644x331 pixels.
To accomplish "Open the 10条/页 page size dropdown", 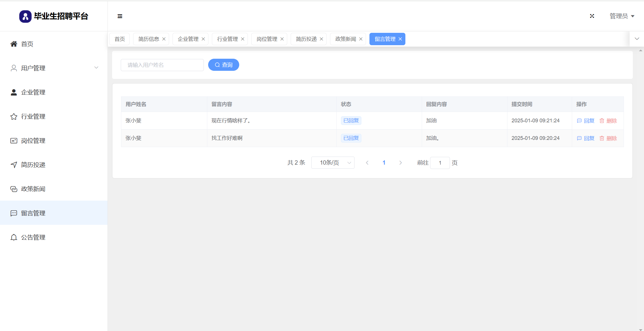I will [x=333, y=163].
